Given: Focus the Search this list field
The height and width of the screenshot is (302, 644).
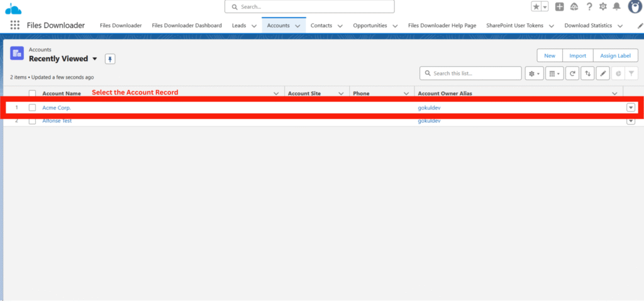Looking at the screenshot, I should 470,74.
